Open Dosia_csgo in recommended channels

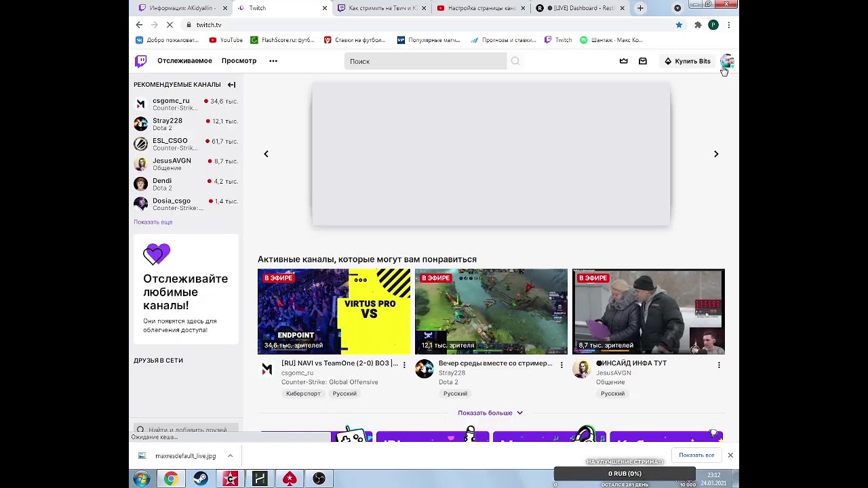pyautogui.click(x=186, y=204)
